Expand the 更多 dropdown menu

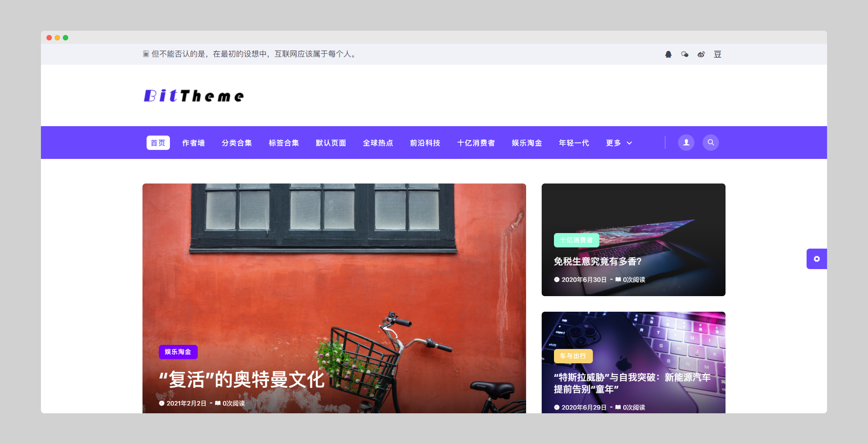[x=619, y=143]
